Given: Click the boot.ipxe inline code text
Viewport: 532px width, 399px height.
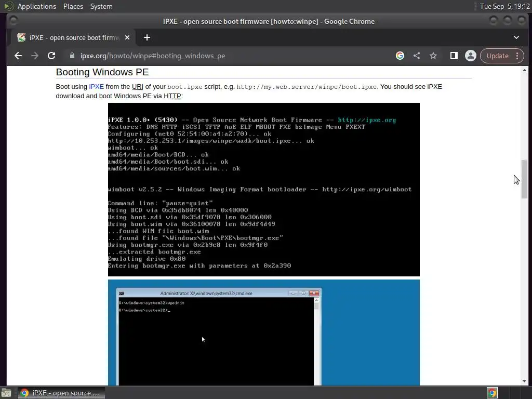Looking at the screenshot, I should 184,87.
